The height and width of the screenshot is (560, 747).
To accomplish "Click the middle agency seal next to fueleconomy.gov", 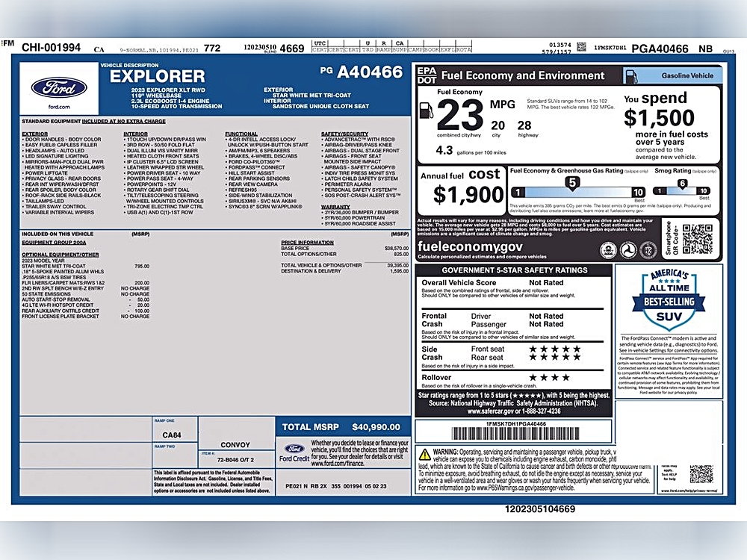I will click(x=628, y=250).
